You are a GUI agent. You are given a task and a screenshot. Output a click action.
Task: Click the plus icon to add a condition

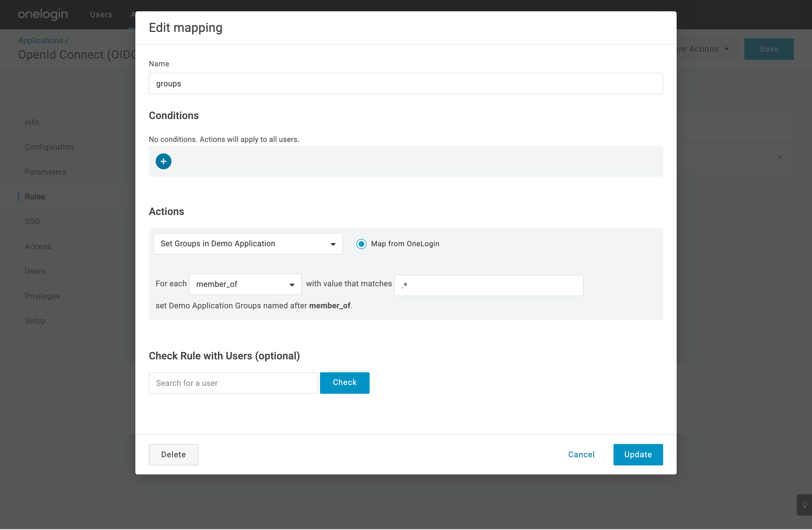coord(164,161)
